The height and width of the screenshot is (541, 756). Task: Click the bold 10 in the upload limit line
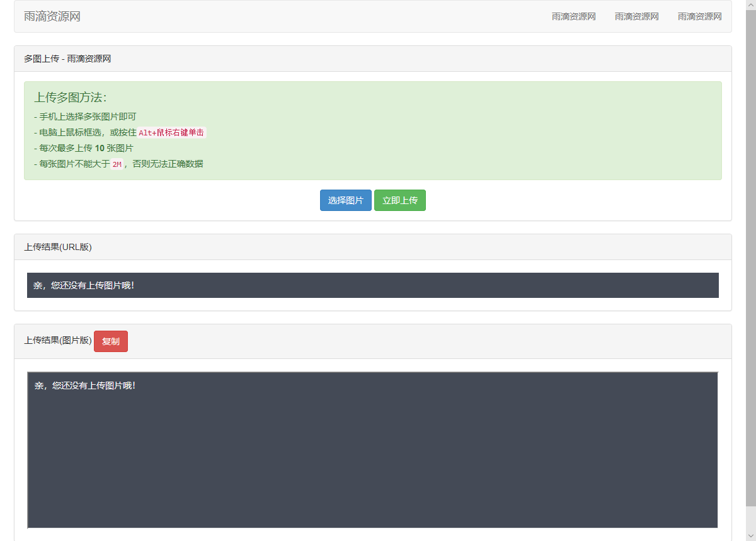click(100, 148)
